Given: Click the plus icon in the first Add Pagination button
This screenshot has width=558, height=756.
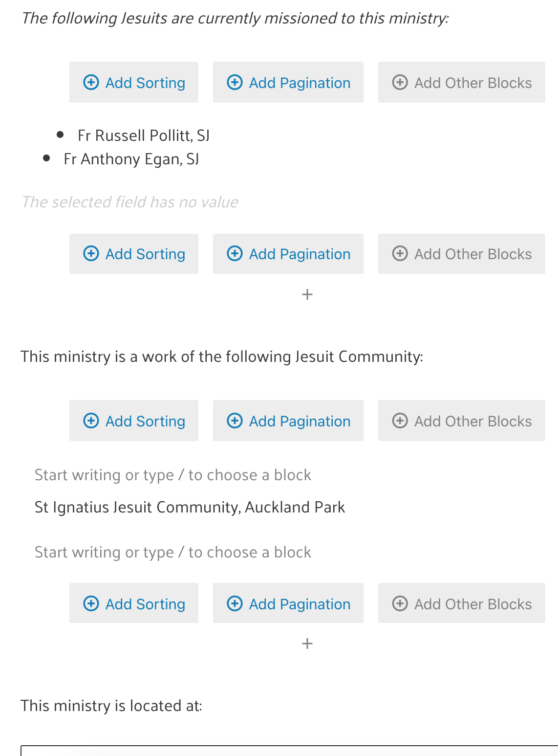Looking at the screenshot, I should pyautogui.click(x=235, y=82).
